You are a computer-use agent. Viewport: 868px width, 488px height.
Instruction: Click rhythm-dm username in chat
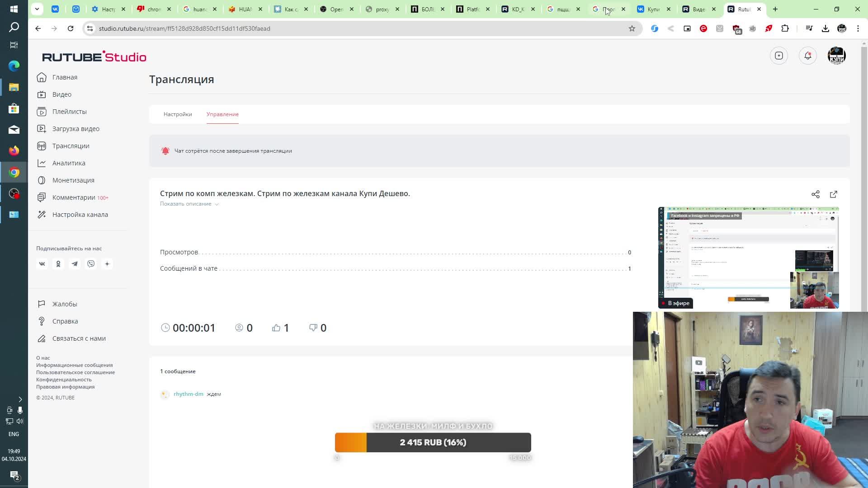point(188,394)
